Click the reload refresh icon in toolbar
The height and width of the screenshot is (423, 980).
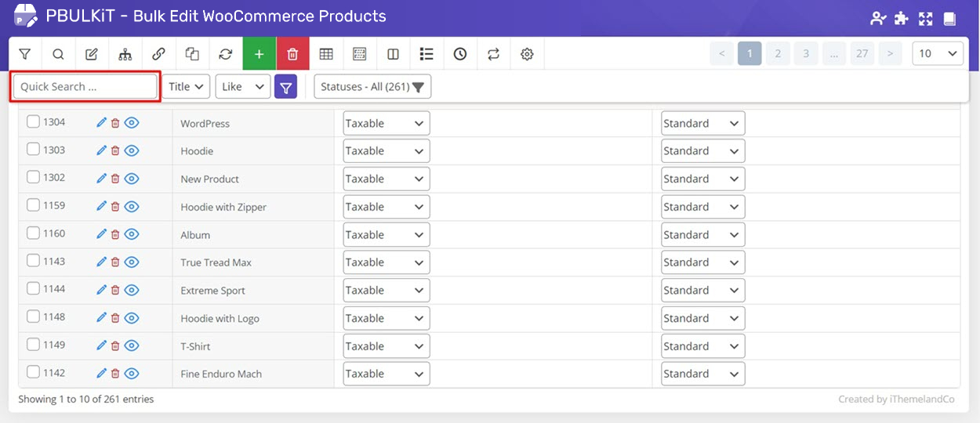[226, 54]
